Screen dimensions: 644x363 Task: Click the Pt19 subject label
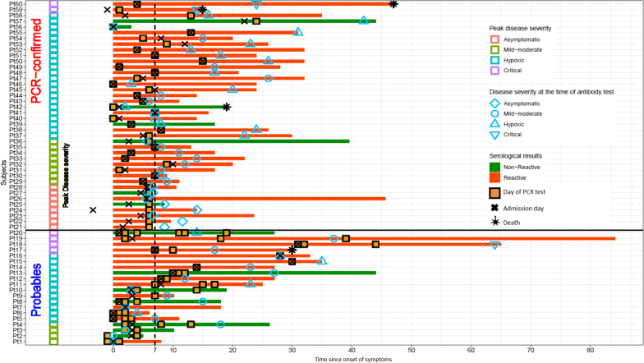click(16, 238)
